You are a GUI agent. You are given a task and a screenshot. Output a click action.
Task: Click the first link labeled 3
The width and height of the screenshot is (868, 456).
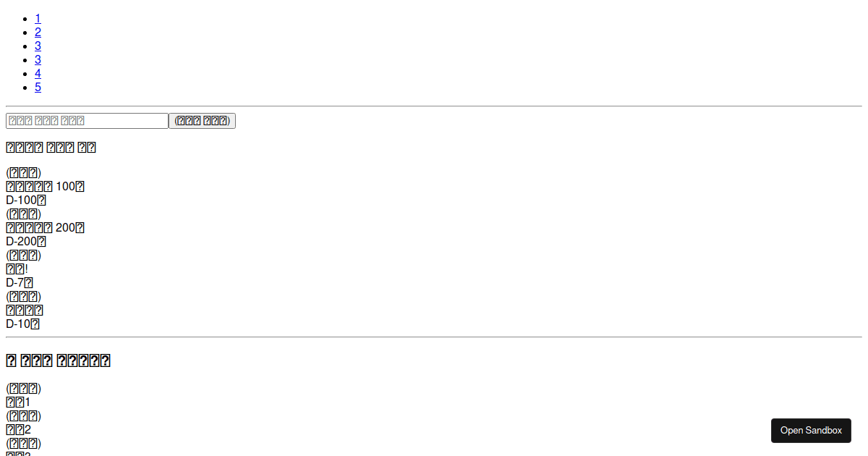click(x=38, y=46)
